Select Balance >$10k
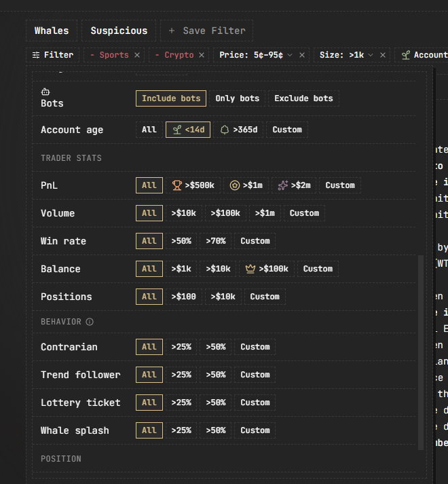The height and width of the screenshot is (484, 448). (x=218, y=269)
